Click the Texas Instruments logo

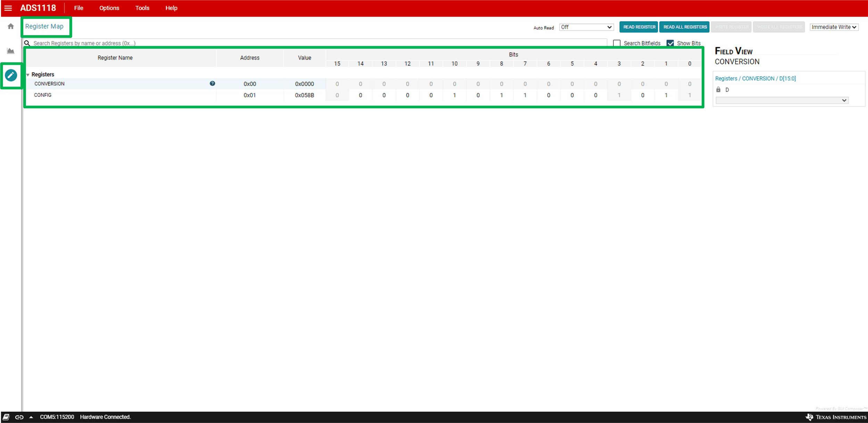tap(835, 417)
